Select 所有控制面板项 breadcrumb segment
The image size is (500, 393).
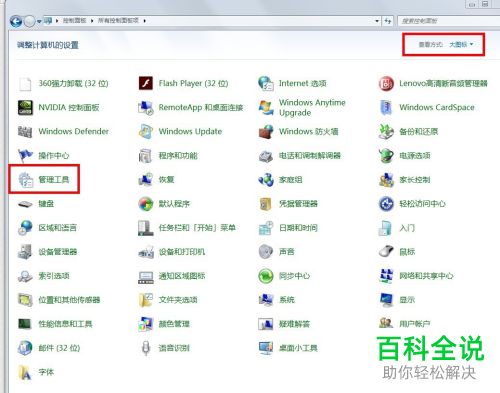118,21
